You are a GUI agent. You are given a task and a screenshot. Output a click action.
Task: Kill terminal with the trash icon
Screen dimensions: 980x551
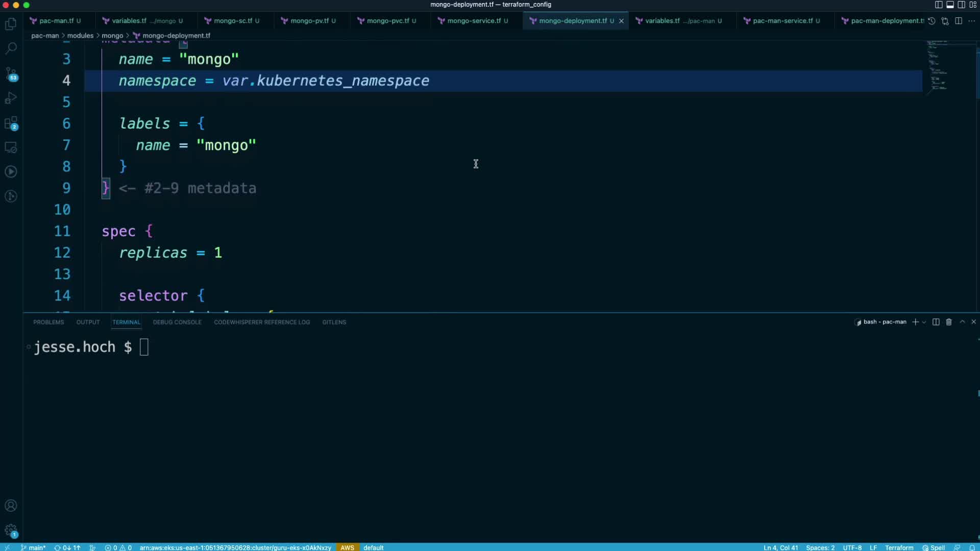click(949, 322)
